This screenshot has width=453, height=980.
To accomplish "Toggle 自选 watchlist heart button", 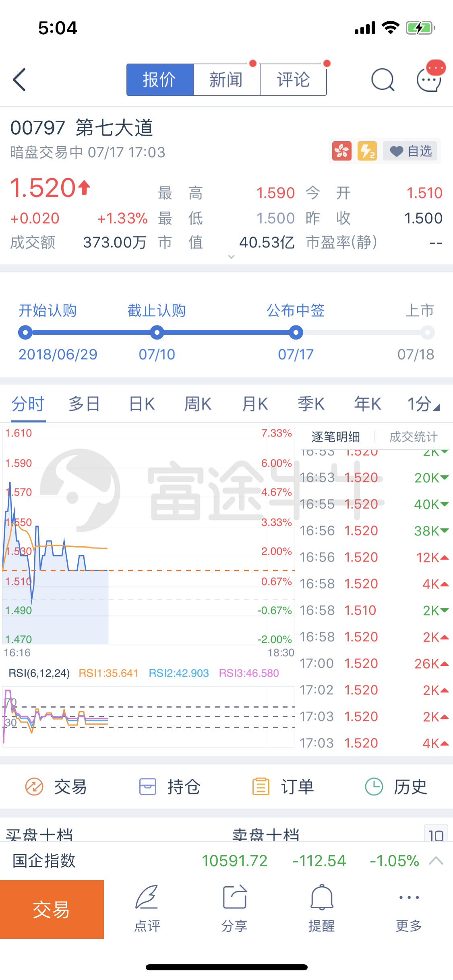I will click(410, 151).
